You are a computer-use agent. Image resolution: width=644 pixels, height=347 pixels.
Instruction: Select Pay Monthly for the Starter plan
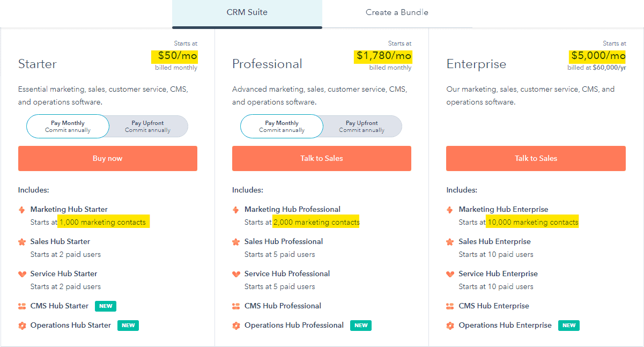(68, 127)
